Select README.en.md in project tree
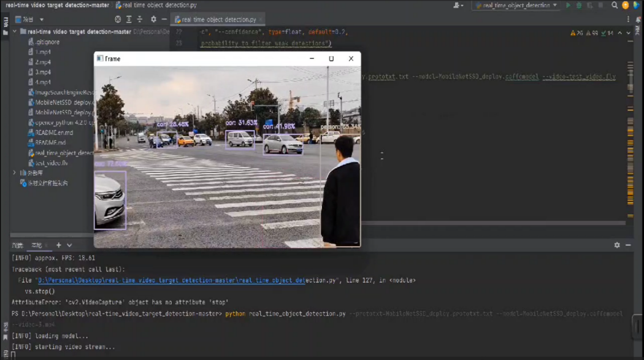 [50, 132]
